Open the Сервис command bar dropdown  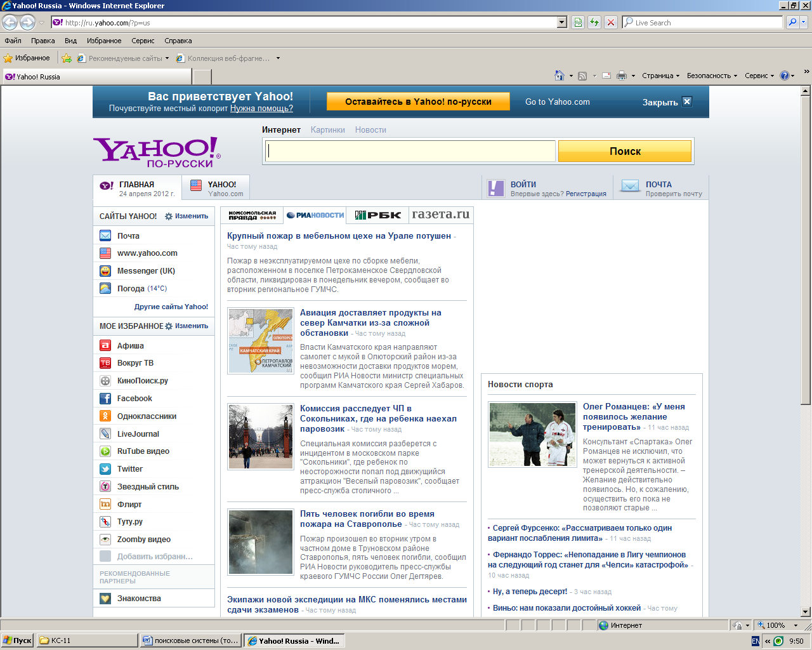click(x=759, y=76)
